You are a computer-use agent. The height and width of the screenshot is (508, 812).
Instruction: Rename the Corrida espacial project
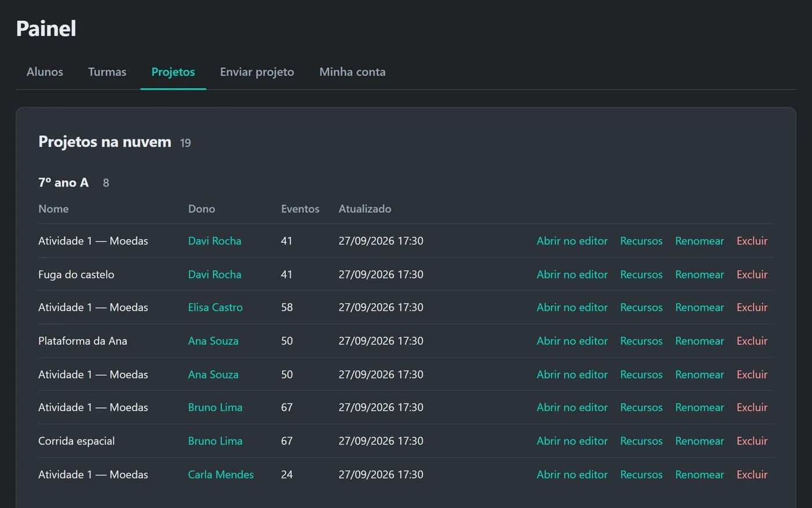point(699,441)
